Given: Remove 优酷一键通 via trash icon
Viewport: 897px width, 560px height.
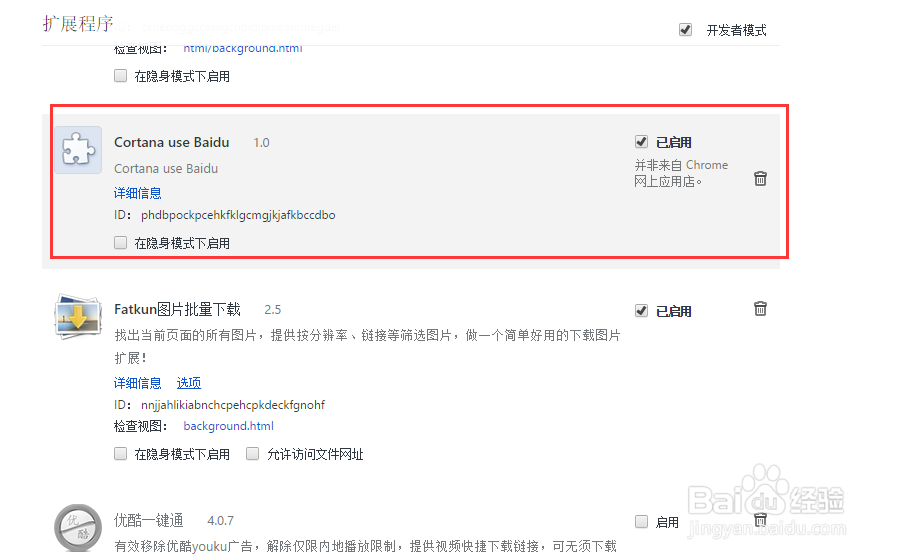Looking at the screenshot, I should [x=760, y=520].
